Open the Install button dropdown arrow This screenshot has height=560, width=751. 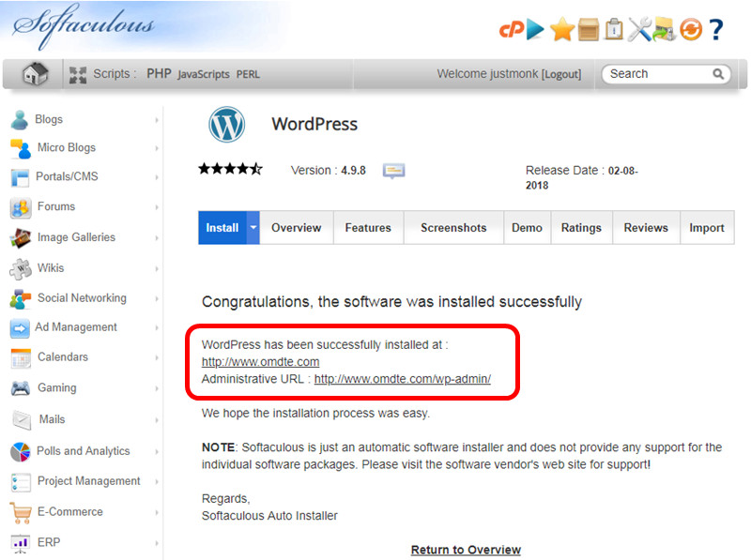pyautogui.click(x=253, y=228)
